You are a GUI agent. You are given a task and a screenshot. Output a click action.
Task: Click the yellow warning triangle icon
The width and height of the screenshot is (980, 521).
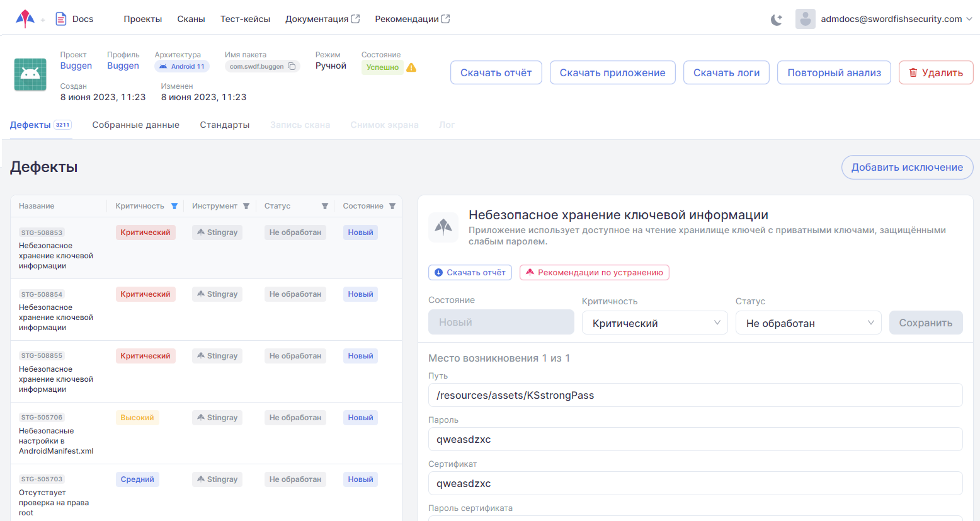411,67
